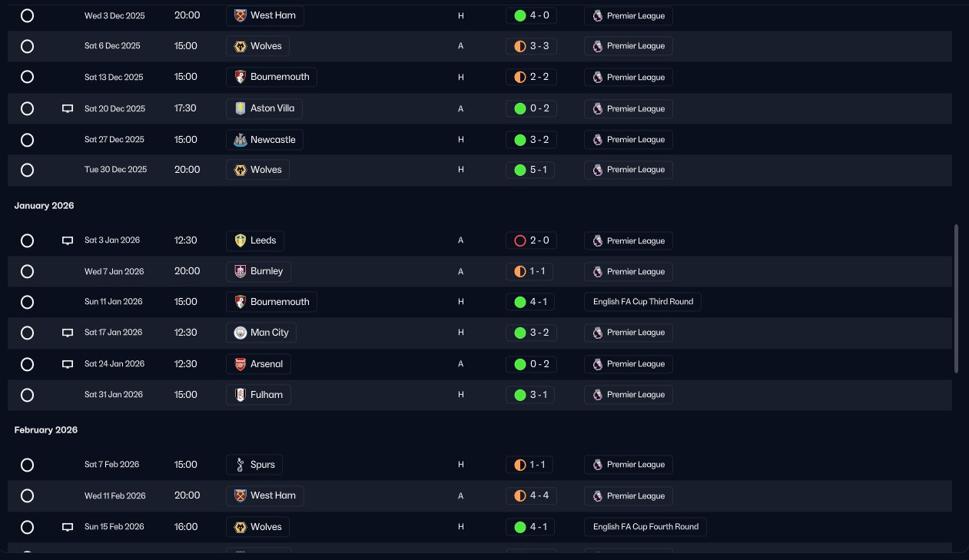Click the February 2026 month heading
This screenshot has height=560, width=969.
(46, 430)
